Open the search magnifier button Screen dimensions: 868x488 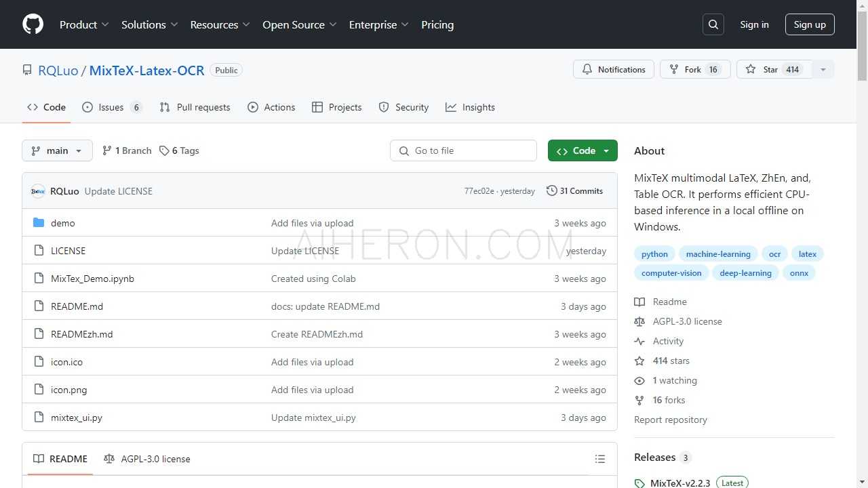[713, 24]
